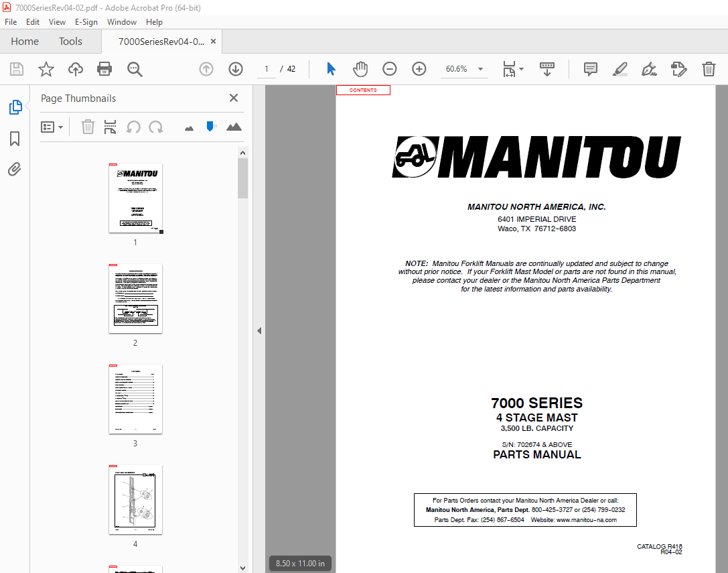Click the page organize icon in thumbnails toolbar
The width and height of the screenshot is (728, 573).
point(110,127)
